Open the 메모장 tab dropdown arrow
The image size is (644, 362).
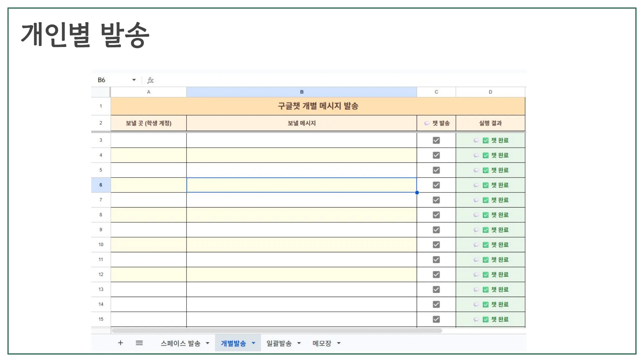click(339, 343)
